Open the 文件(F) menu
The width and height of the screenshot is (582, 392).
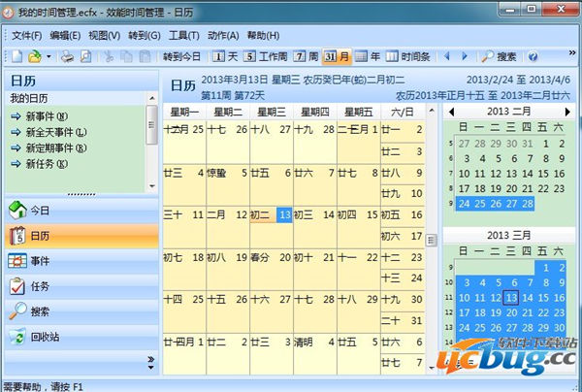tap(27, 36)
